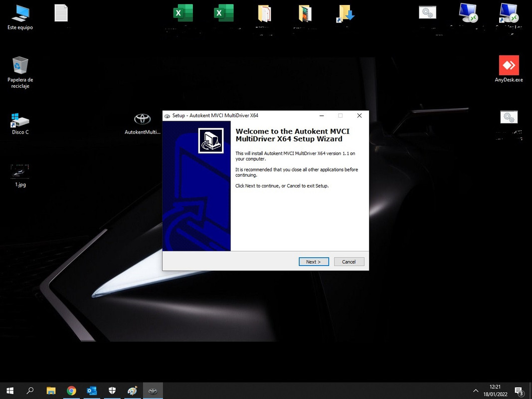Click text 'Click Next to continue, or Cancel'

(x=282, y=186)
